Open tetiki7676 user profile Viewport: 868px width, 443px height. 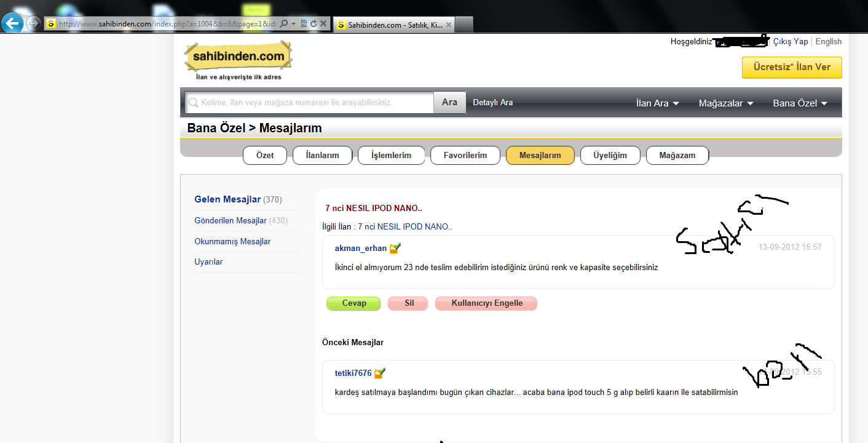coord(353,373)
